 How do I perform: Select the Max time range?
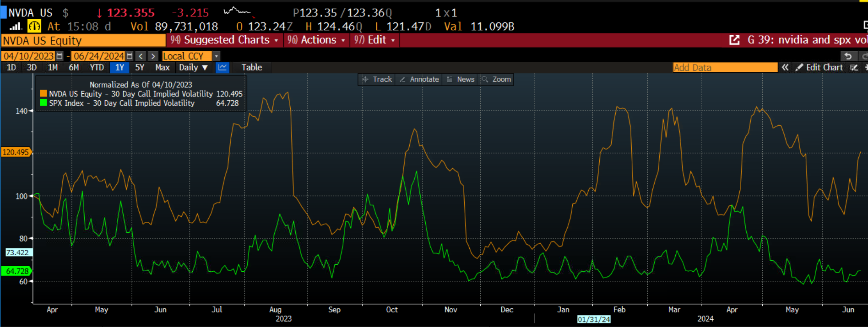coord(162,67)
